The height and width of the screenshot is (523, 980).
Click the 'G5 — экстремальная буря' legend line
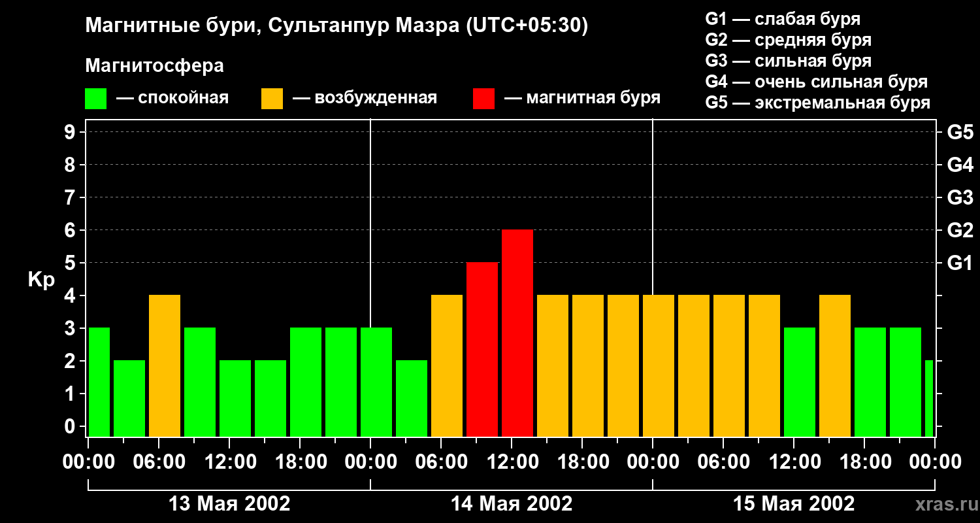click(818, 103)
